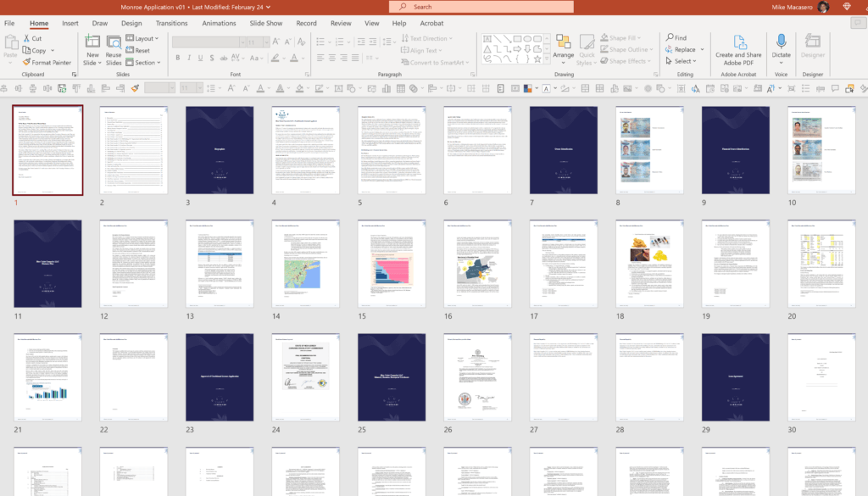The width and height of the screenshot is (868, 496).
Task: Switch to the Draw tab
Action: (x=100, y=23)
